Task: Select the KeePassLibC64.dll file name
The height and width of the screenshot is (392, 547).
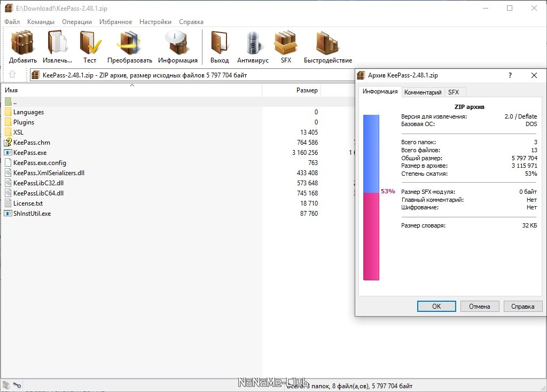Action: [38, 193]
